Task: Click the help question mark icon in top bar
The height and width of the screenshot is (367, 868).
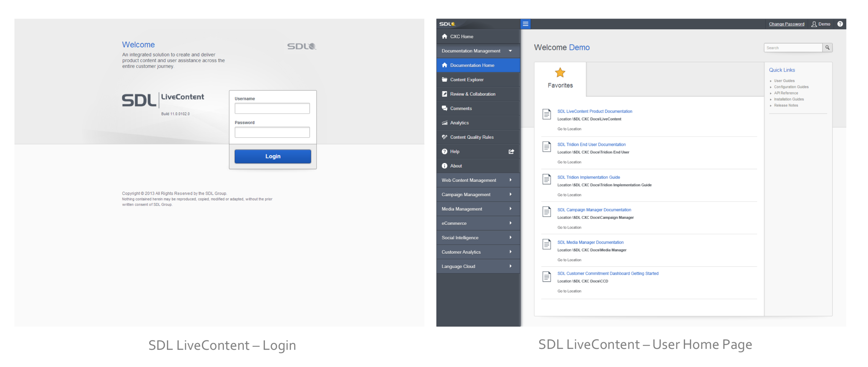Action: click(840, 24)
